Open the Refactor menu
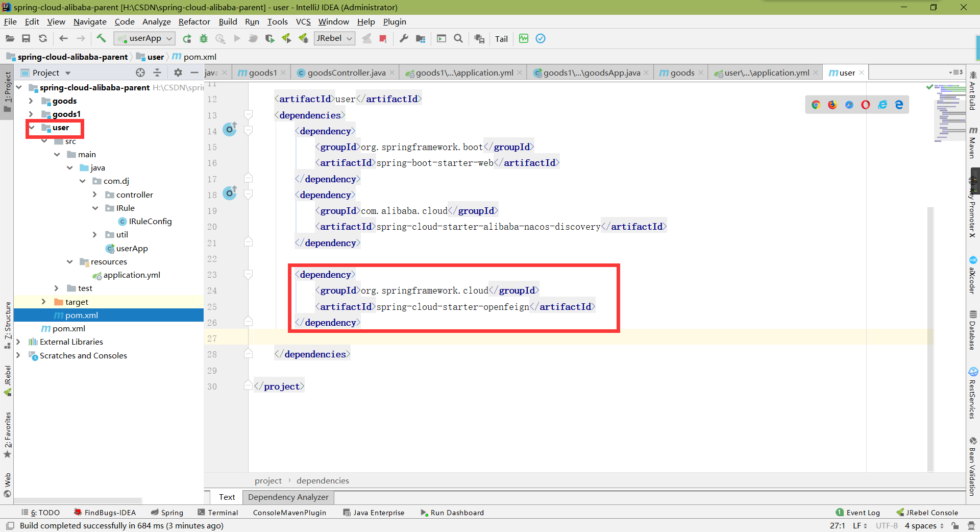The height and width of the screenshot is (532, 980). (194, 21)
